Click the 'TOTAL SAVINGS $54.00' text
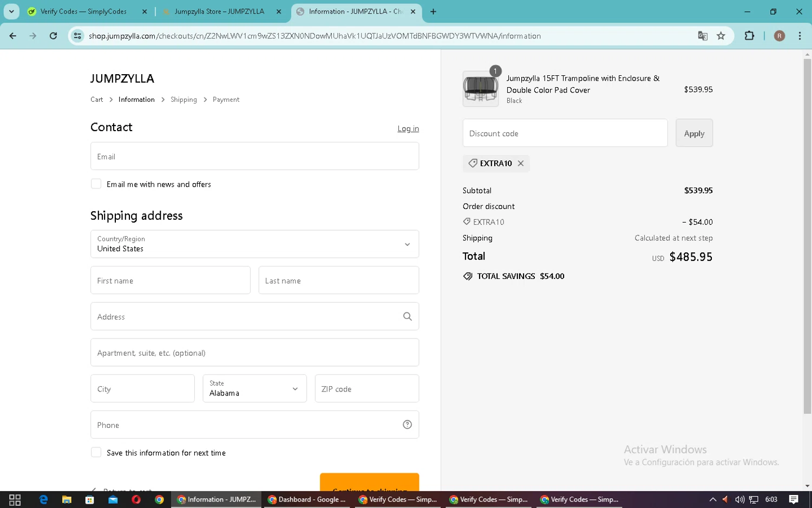The height and width of the screenshot is (508, 812). click(520, 276)
